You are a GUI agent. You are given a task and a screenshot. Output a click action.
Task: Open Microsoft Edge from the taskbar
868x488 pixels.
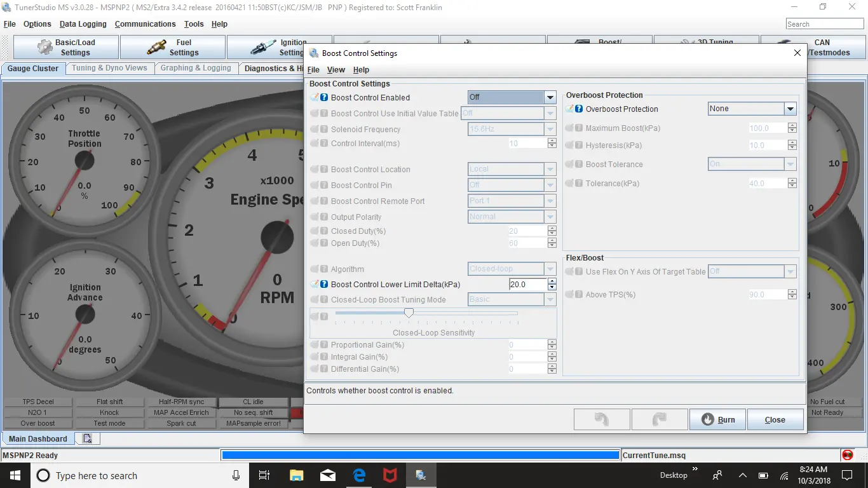[358, 475]
